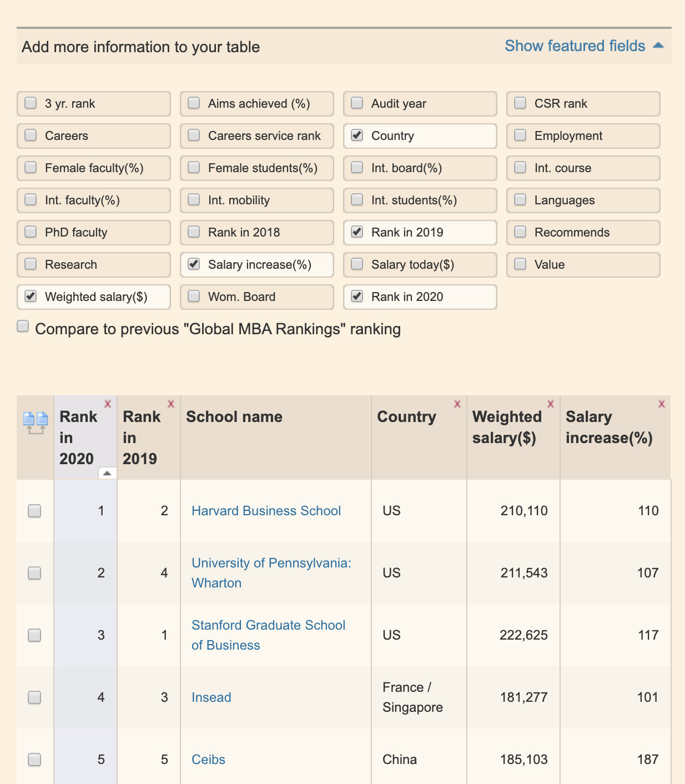Open the Ceibs school link
Image resolution: width=685 pixels, height=784 pixels.
tap(208, 760)
